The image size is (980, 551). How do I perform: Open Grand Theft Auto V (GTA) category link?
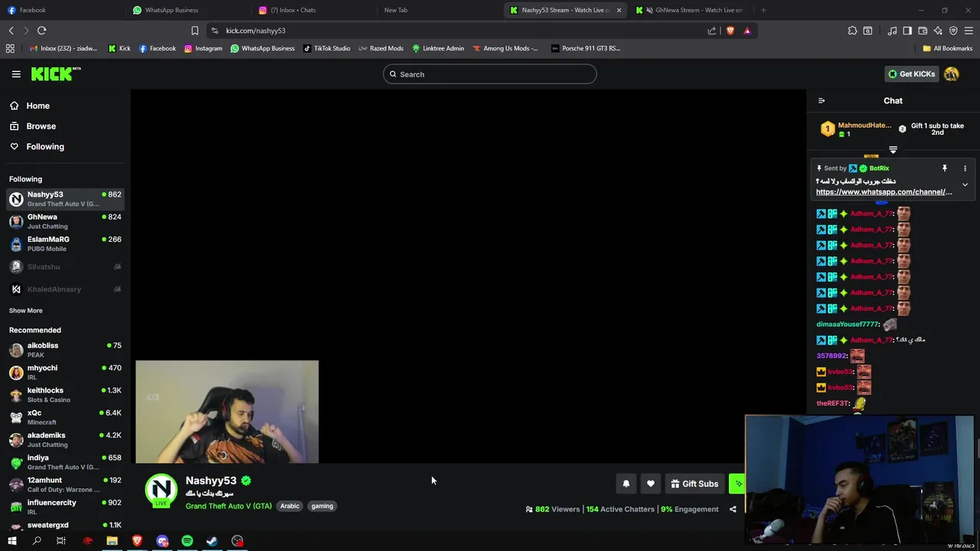228,506
